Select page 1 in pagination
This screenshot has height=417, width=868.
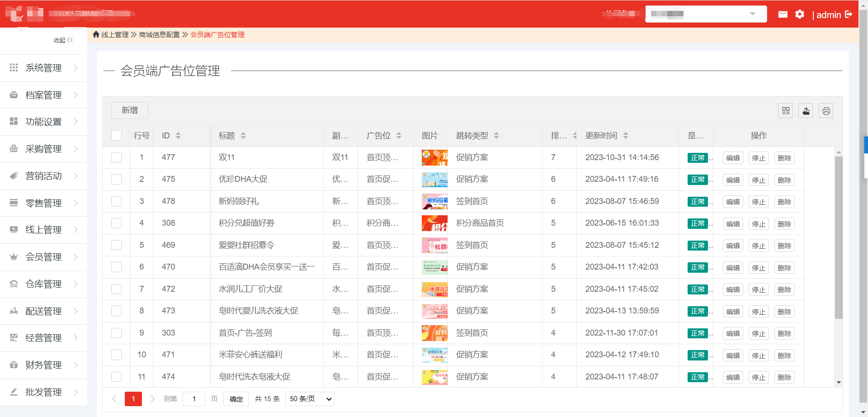click(133, 399)
